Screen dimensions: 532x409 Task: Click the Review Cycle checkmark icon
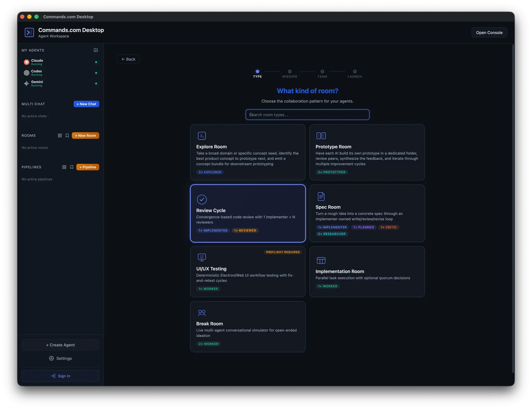click(202, 199)
